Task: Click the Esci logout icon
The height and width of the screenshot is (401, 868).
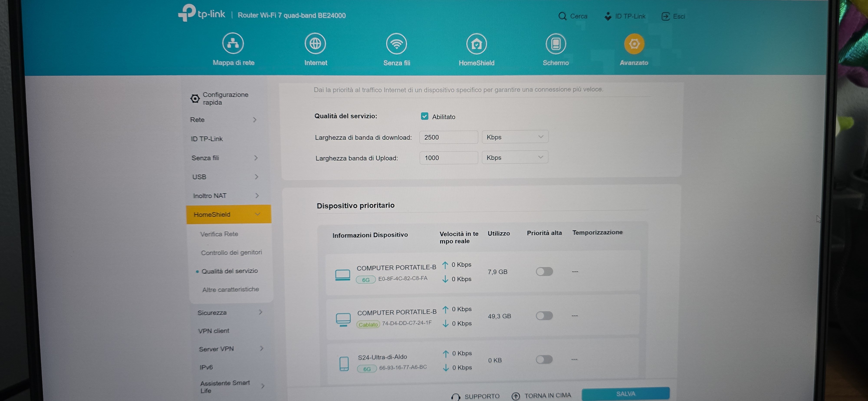Action: click(666, 16)
